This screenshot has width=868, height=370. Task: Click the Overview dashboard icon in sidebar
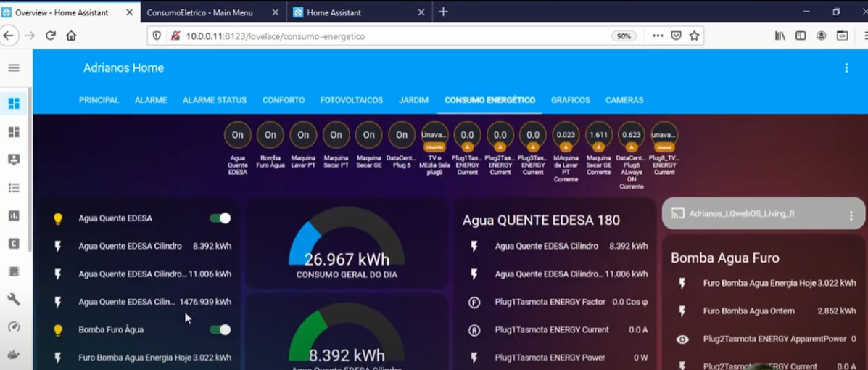(x=14, y=104)
